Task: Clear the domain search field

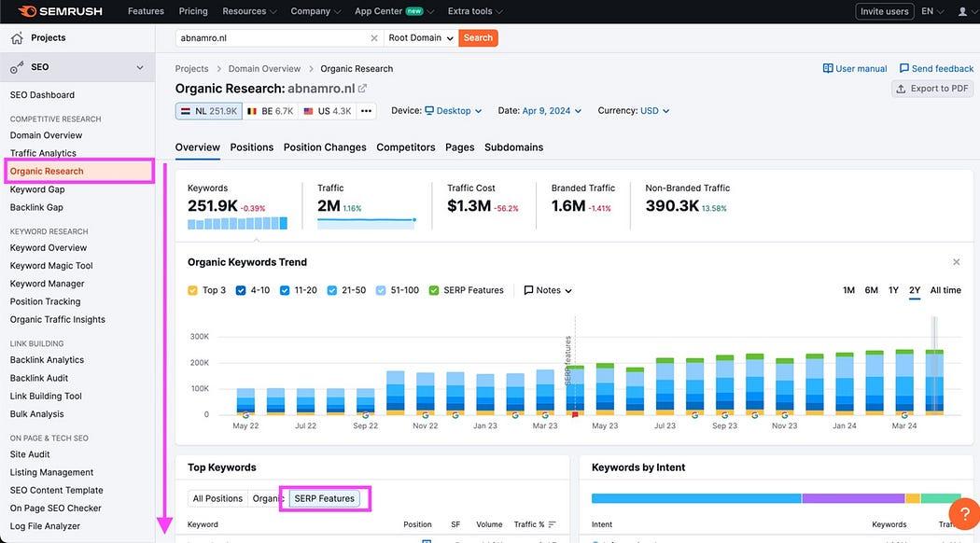Action: 373,38
